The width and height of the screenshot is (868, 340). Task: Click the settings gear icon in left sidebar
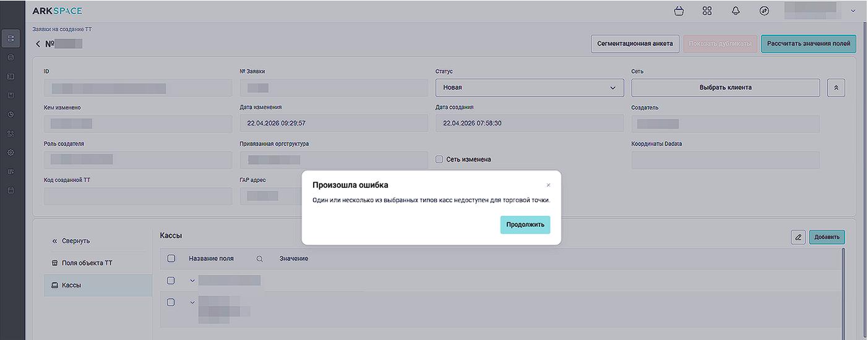pos(11,152)
